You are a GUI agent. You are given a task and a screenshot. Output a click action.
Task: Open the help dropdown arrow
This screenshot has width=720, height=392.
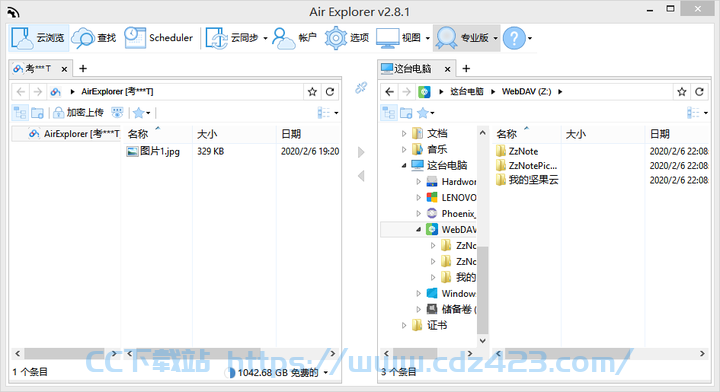[530, 38]
